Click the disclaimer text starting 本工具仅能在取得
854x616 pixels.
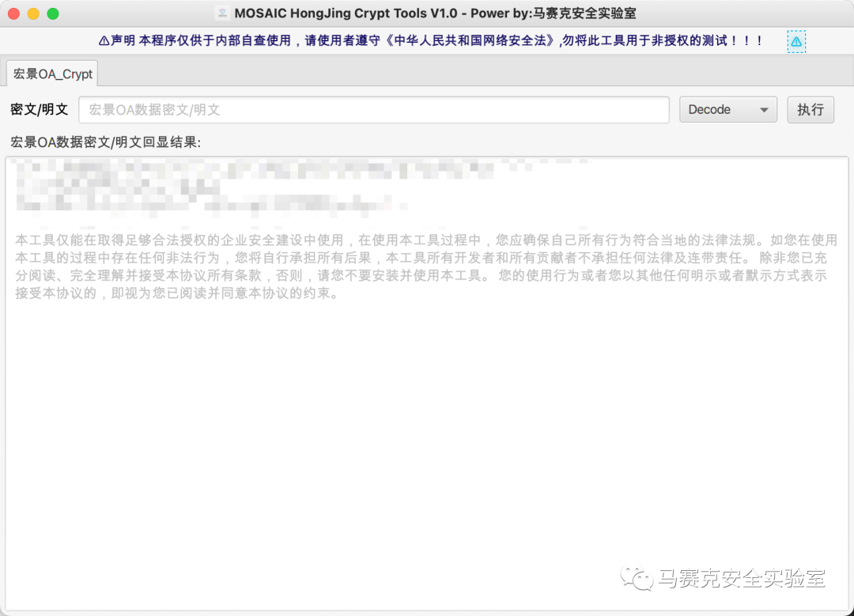tap(426, 266)
